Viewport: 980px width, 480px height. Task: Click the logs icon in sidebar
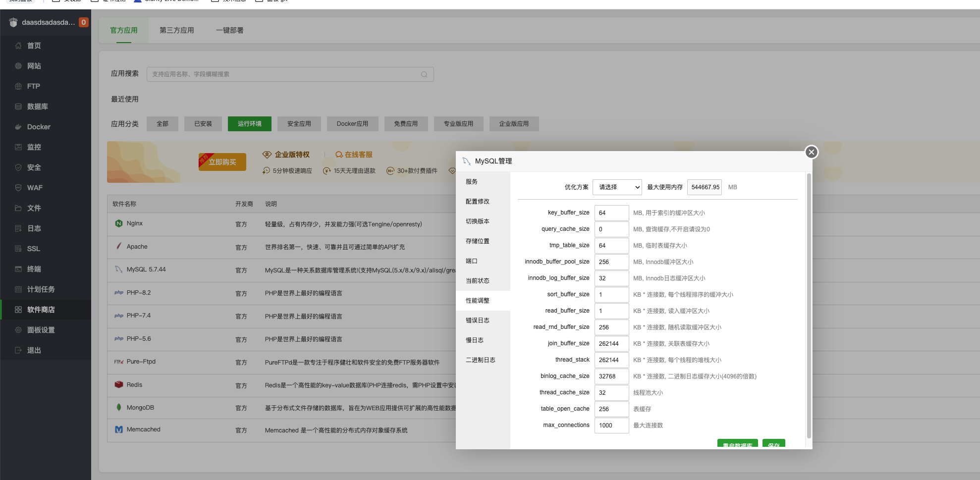click(18, 228)
